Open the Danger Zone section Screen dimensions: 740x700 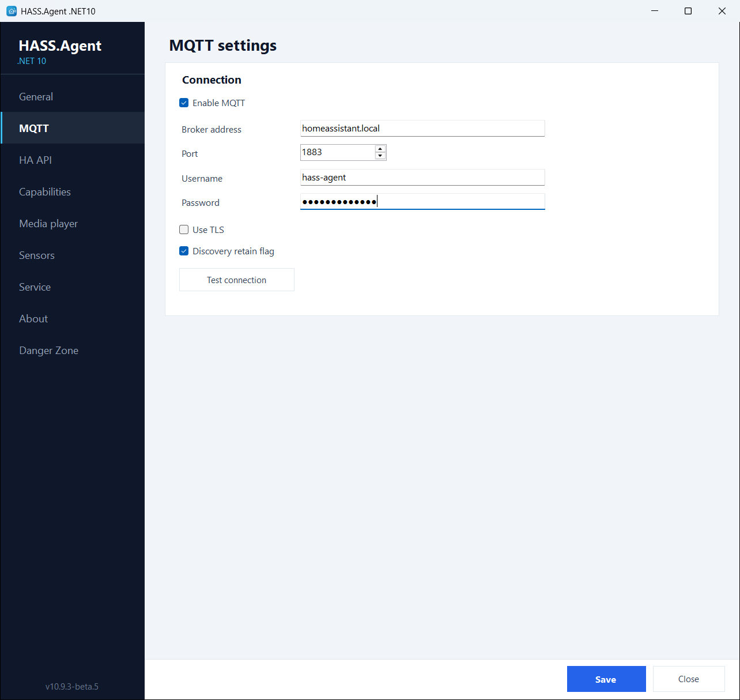[x=73, y=350]
